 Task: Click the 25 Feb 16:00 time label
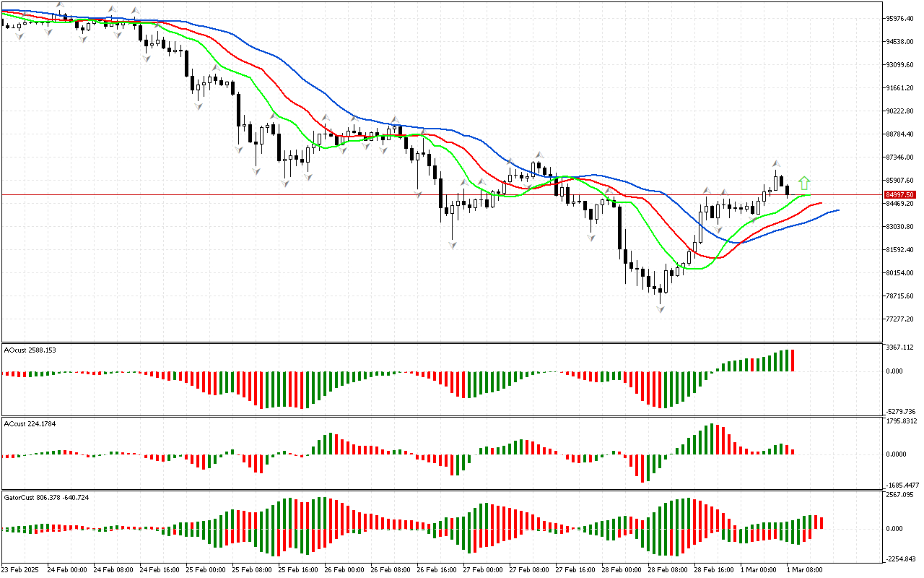298,570
